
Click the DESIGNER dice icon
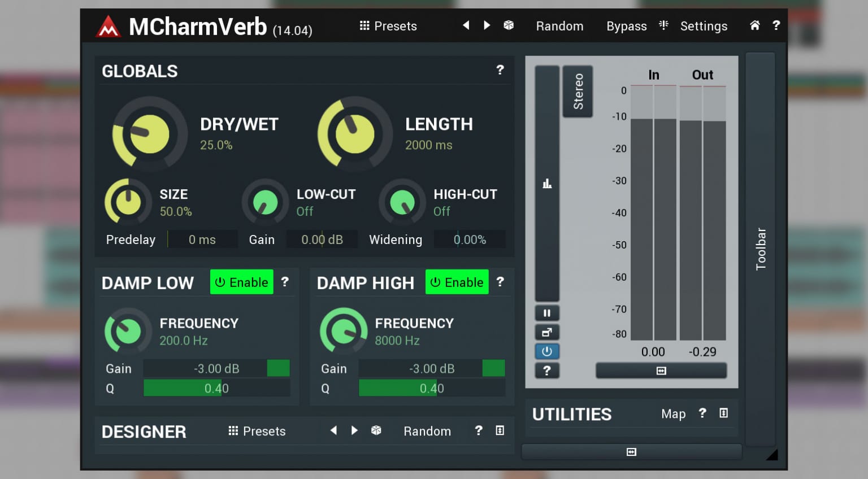pos(376,430)
